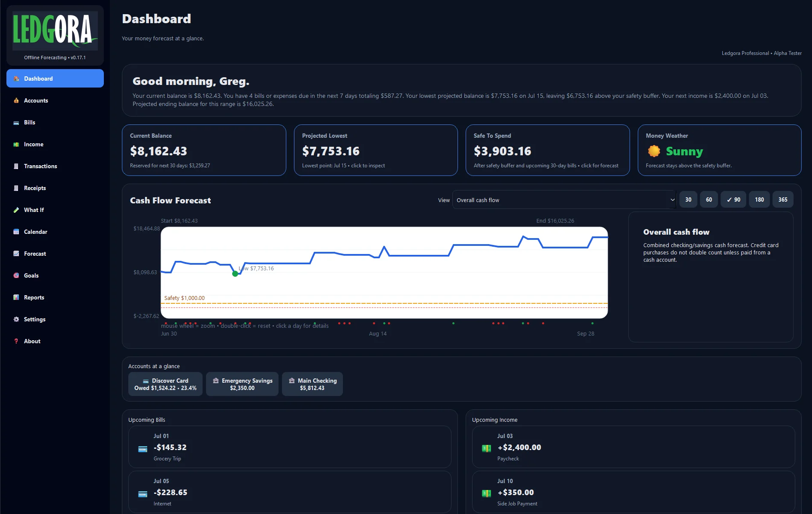Click the green low point marker on chart
Screen dimensions: 812x514
point(235,274)
